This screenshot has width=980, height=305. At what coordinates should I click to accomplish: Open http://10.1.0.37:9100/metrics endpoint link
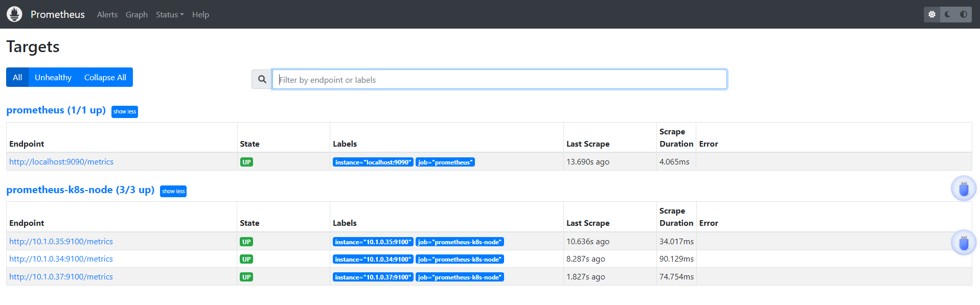(x=61, y=276)
